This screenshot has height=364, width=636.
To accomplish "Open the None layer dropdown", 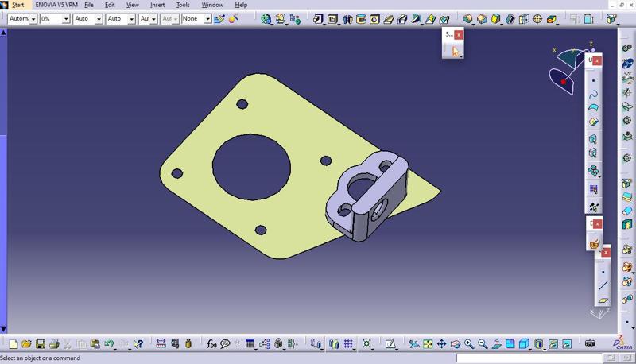I will (207, 19).
